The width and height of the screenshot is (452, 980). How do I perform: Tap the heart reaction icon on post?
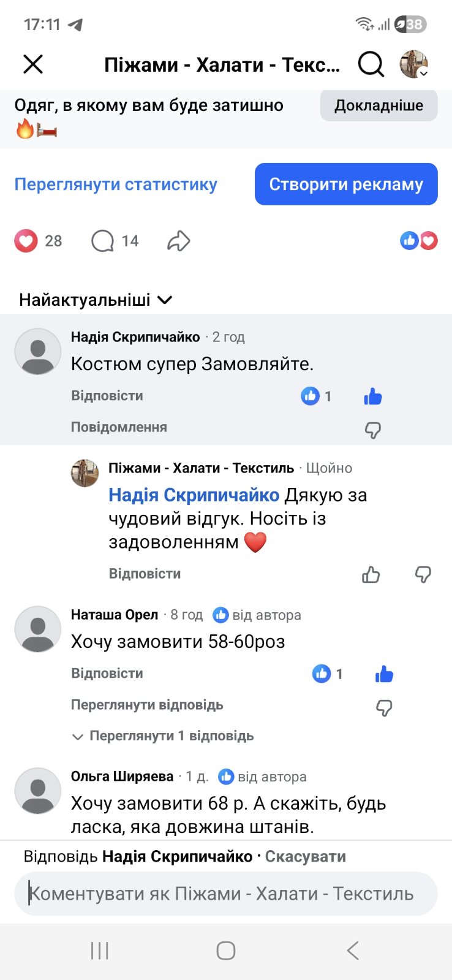point(26,241)
